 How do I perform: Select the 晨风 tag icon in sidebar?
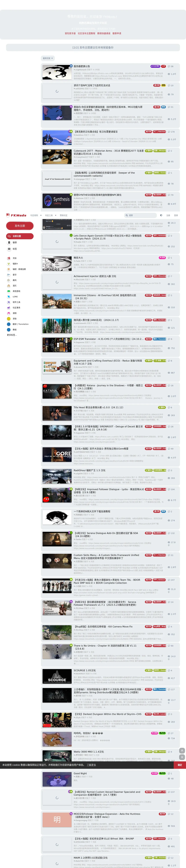pos(9,280)
